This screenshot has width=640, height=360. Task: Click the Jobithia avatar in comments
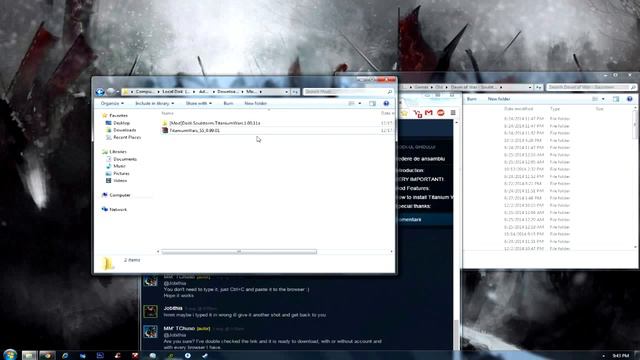click(150, 311)
